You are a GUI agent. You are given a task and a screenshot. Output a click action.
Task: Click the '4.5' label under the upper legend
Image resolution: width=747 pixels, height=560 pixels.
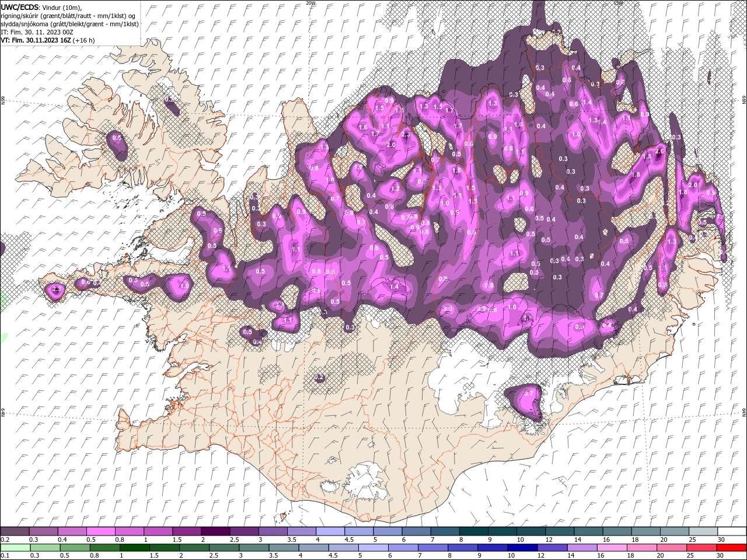[x=349, y=540]
